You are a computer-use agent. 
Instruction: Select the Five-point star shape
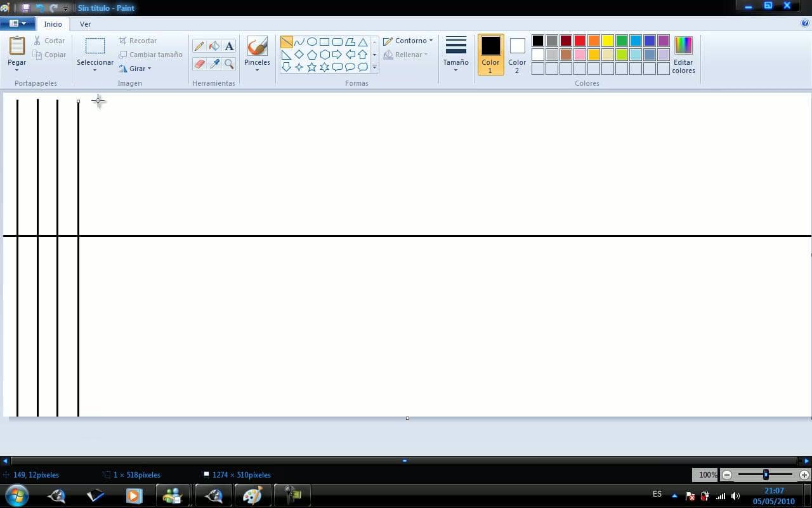pos(311,67)
